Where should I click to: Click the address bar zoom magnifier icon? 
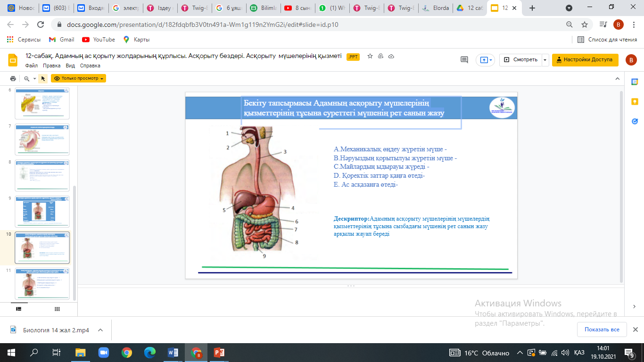point(570,25)
